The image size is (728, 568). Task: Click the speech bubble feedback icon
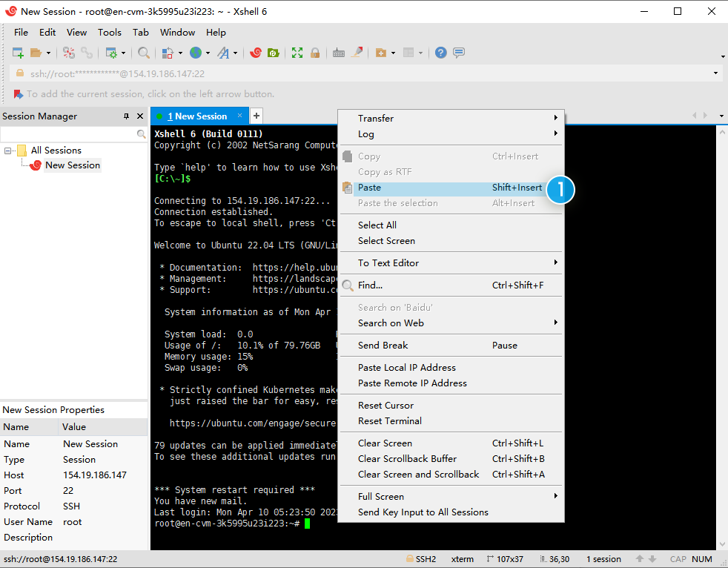tap(459, 53)
